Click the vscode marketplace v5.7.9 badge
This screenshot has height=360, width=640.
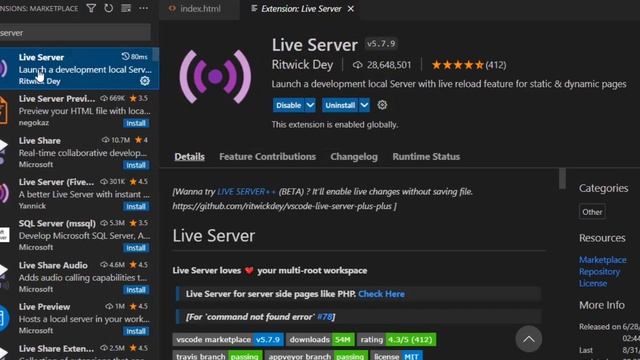click(228, 340)
